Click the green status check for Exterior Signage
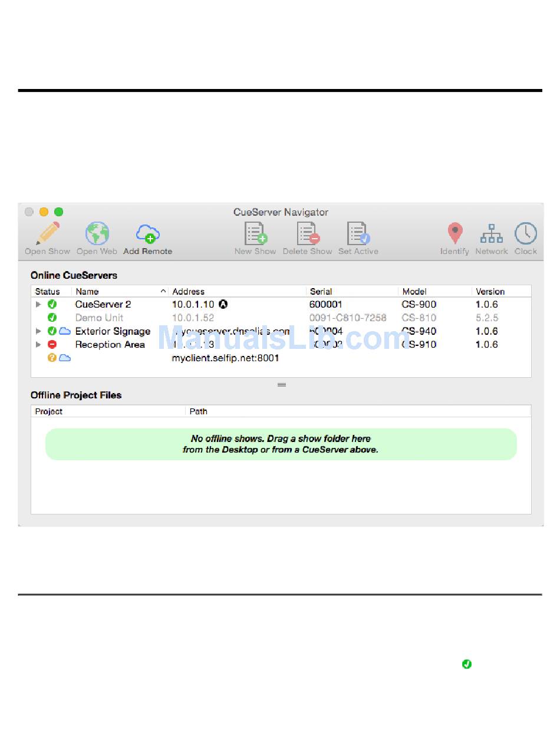Viewport: 560px width, 739px height. tap(52, 331)
